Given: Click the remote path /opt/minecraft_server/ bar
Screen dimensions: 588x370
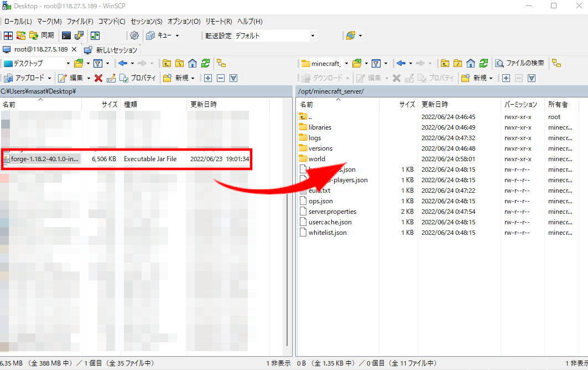Looking at the screenshot, I should [442, 91].
